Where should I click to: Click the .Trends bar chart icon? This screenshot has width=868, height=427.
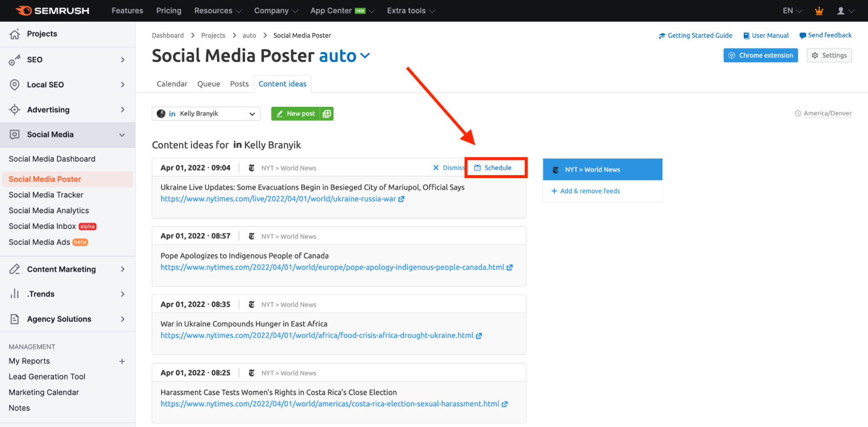point(15,294)
